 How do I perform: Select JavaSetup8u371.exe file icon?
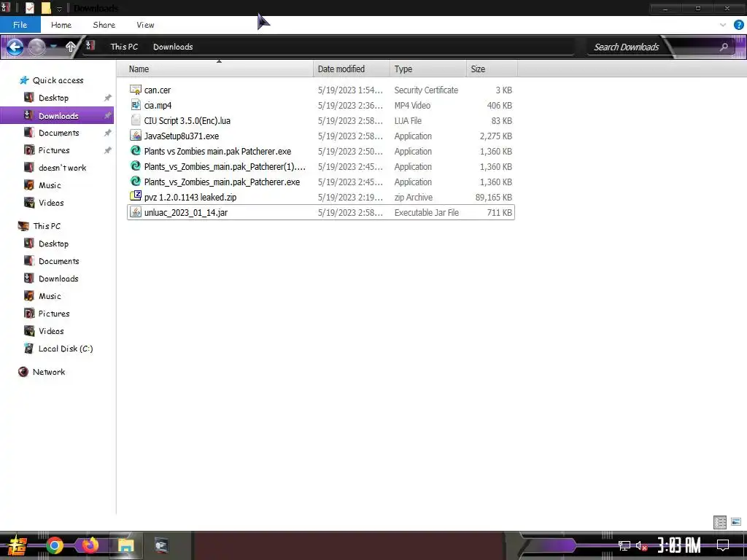(135, 135)
